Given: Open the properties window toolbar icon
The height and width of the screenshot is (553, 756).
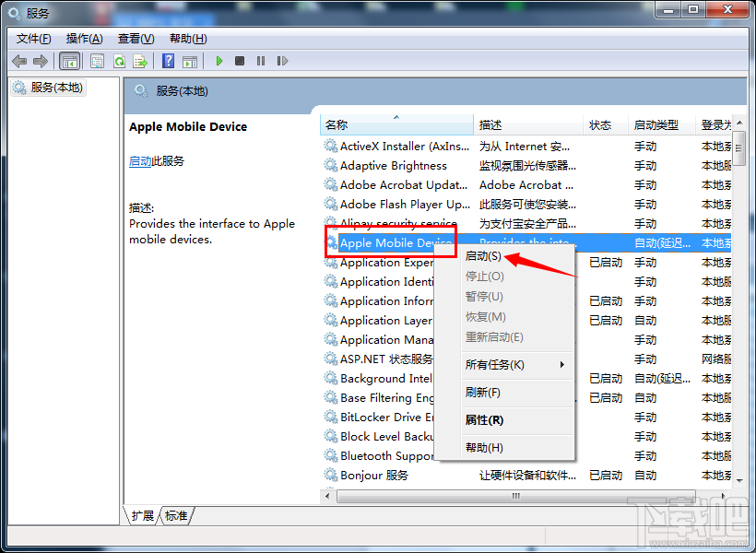Looking at the screenshot, I should (x=96, y=61).
